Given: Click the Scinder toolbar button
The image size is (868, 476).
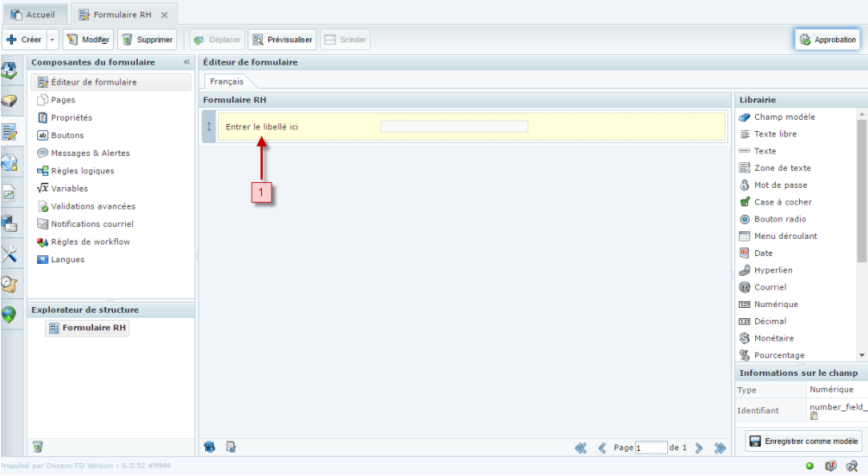Looking at the screenshot, I should (x=345, y=40).
